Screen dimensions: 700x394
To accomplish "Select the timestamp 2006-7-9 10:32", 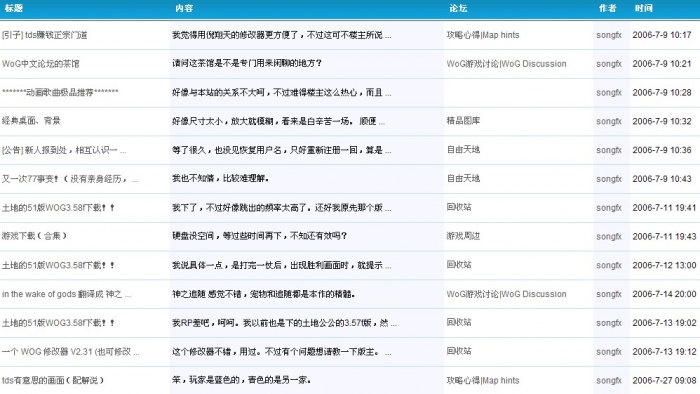I will click(x=662, y=121).
